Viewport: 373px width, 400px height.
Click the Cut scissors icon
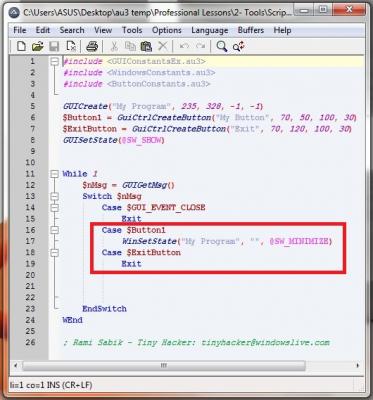tap(114, 46)
